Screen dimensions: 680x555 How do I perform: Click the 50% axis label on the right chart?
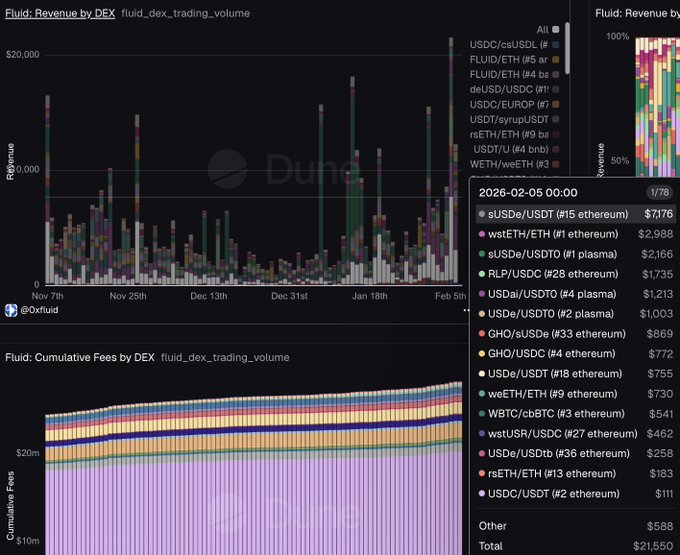click(x=620, y=160)
